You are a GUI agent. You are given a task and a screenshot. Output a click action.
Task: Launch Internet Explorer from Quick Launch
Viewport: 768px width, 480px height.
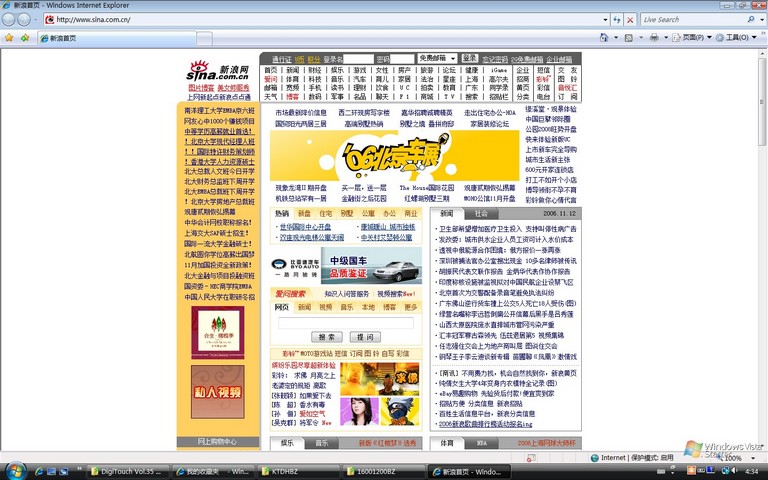(x=39, y=472)
